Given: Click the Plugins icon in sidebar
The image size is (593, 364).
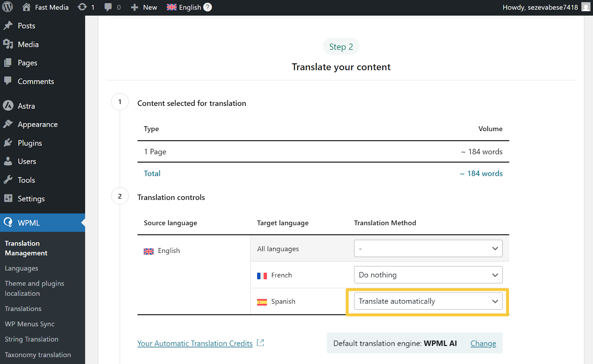Looking at the screenshot, I should [8, 143].
